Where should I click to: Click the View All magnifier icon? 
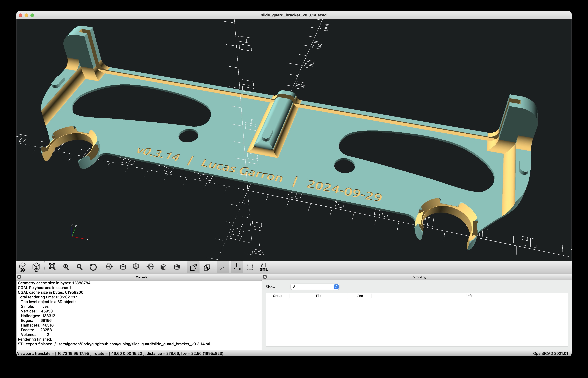pyautogui.click(x=52, y=267)
